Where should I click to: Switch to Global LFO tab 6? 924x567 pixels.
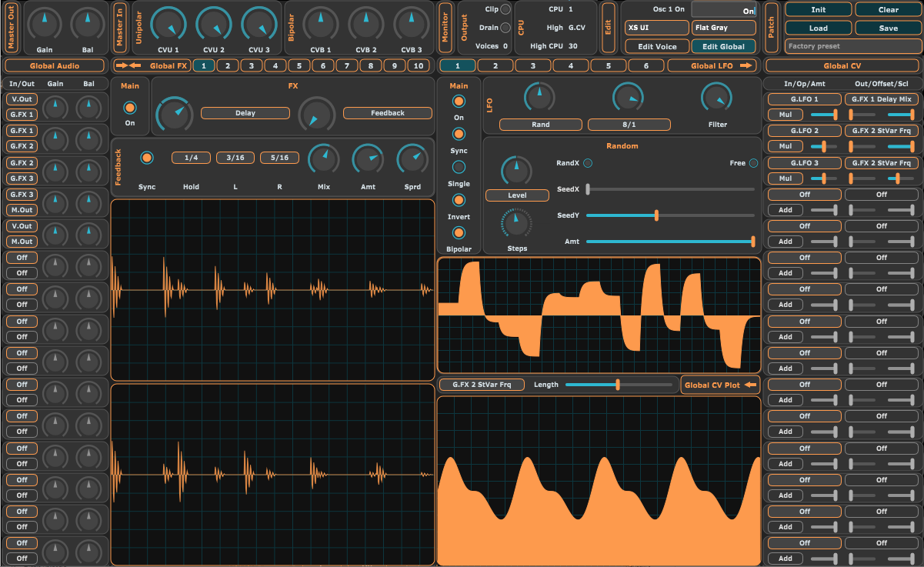645,65
